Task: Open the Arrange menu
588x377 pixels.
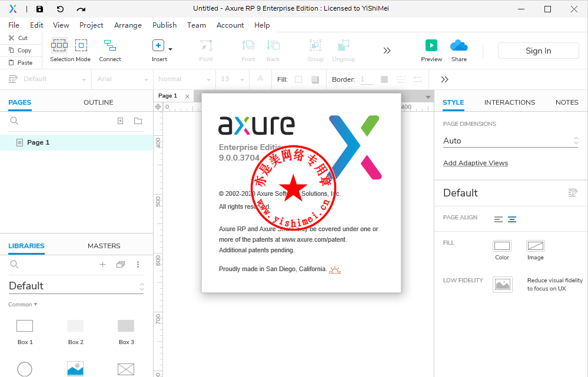Action: [x=128, y=25]
